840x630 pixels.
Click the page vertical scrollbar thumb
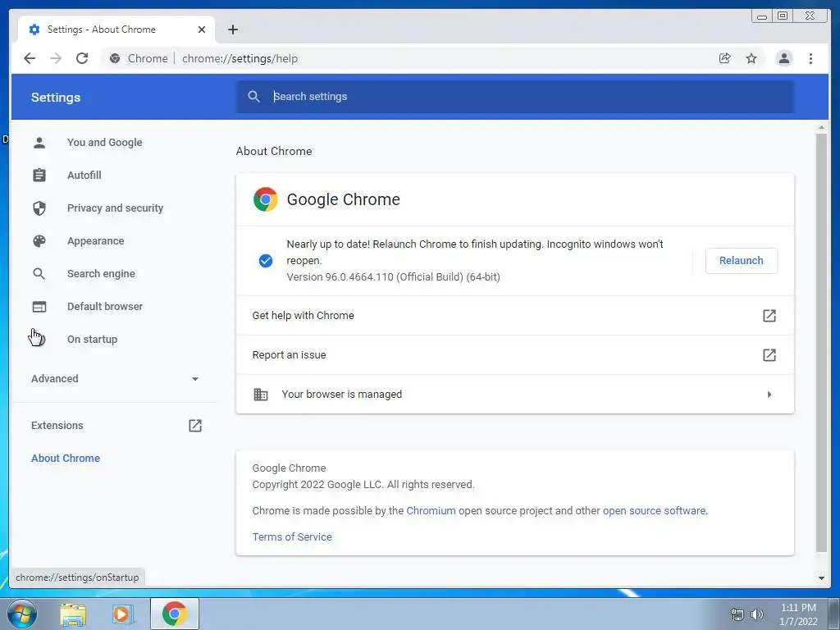point(821,343)
